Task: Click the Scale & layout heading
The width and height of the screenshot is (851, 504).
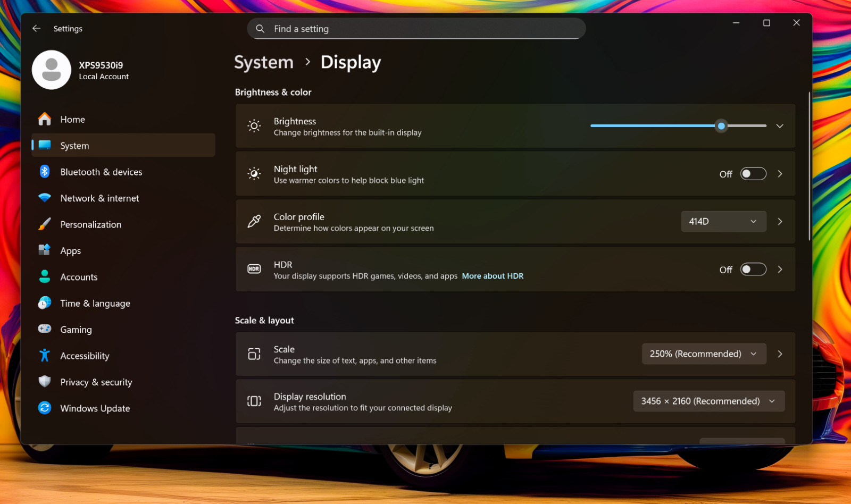Action: 264,320
